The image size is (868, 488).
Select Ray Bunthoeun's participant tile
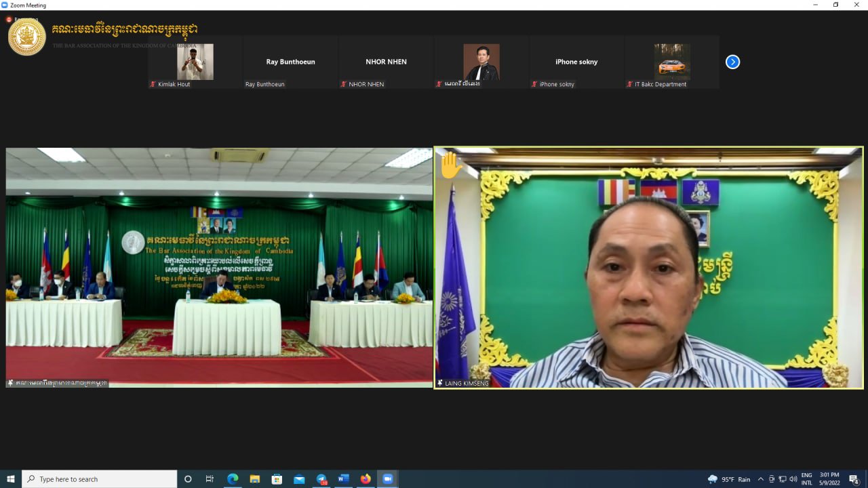click(290, 62)
